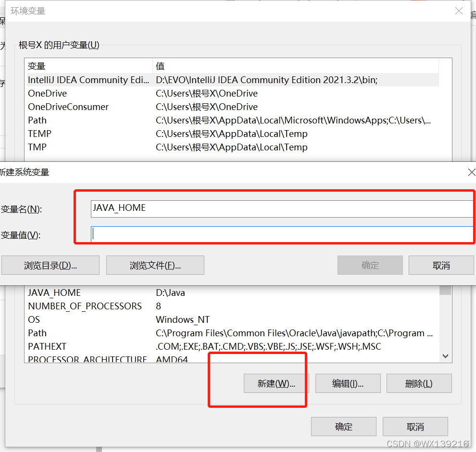The image size is (476, 452).
Task: Click the system variables scrollbar thumb
Action: coord(445,290)
